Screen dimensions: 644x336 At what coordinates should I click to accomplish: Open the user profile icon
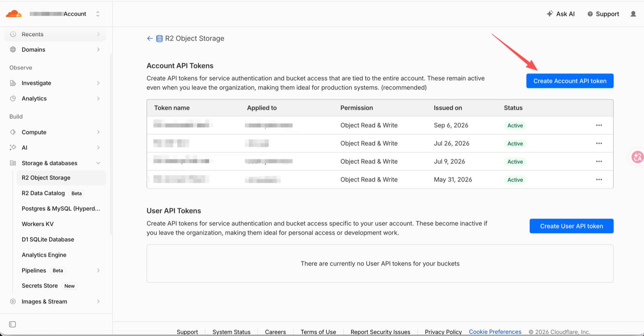pos(633,14)
